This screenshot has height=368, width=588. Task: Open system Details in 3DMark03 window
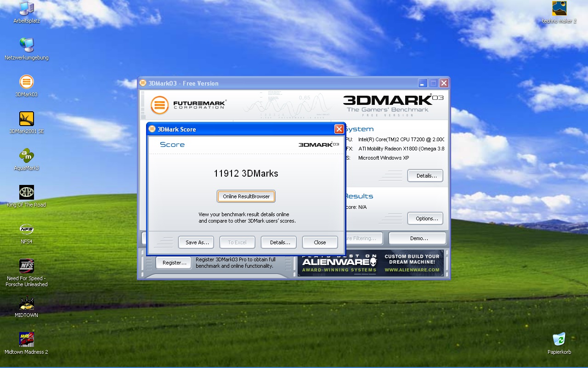click(425, 176)
